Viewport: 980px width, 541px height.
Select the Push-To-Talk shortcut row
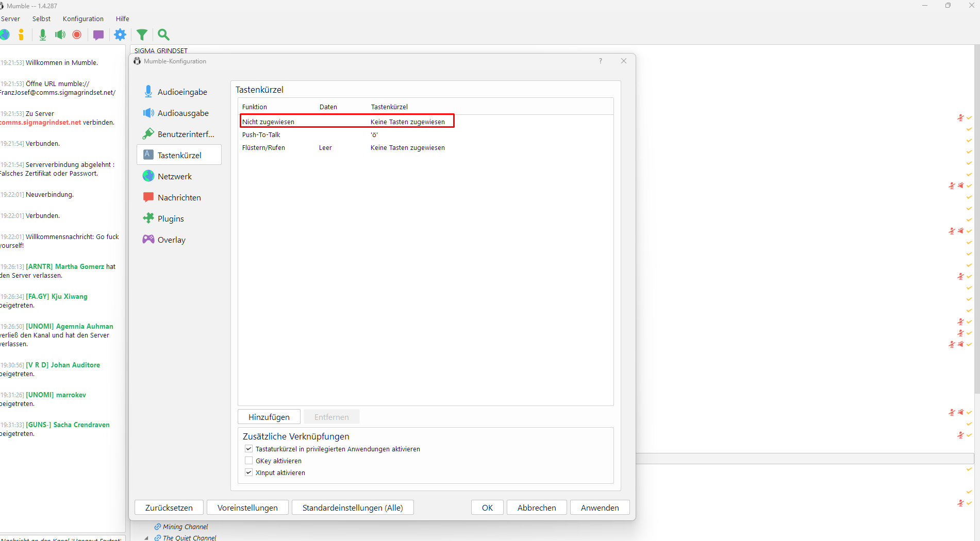(x=426, y=134)
